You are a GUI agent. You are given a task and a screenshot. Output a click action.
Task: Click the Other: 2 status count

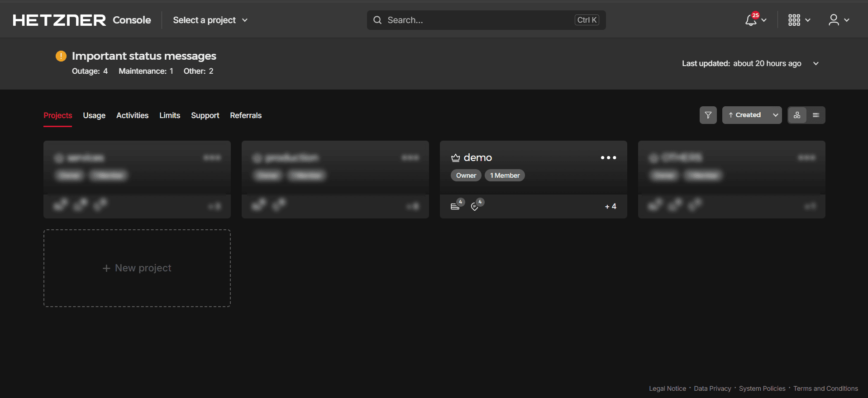pos(198,71)
